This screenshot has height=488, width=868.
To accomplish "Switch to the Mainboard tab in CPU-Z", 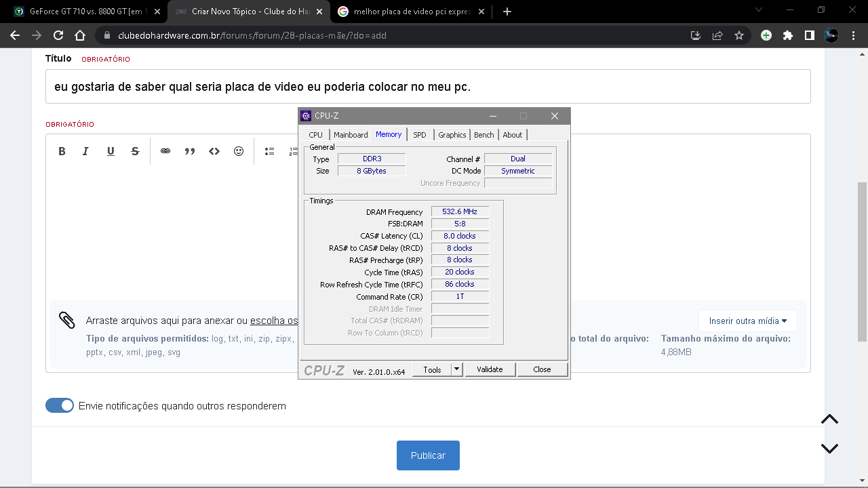I will (x=351, y=135).
